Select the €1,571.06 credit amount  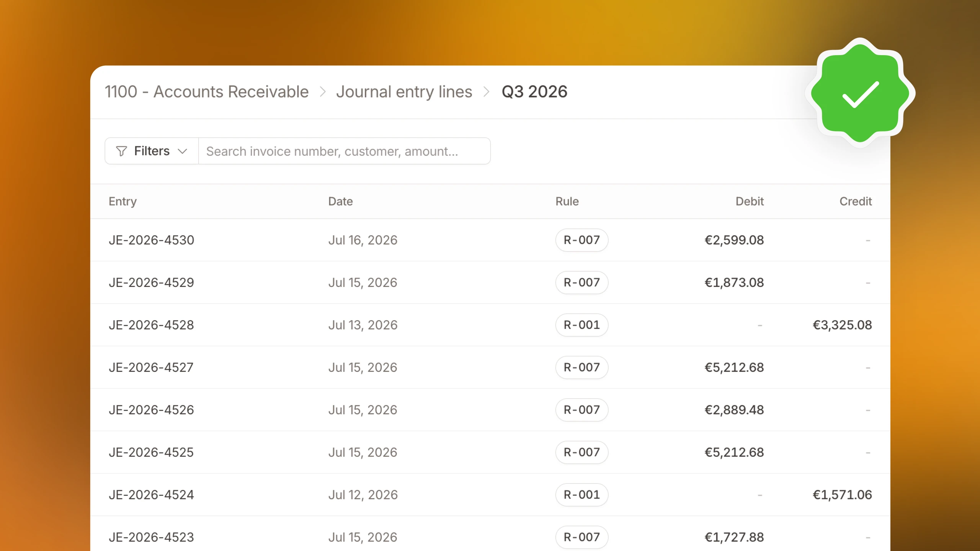point(842,495)
